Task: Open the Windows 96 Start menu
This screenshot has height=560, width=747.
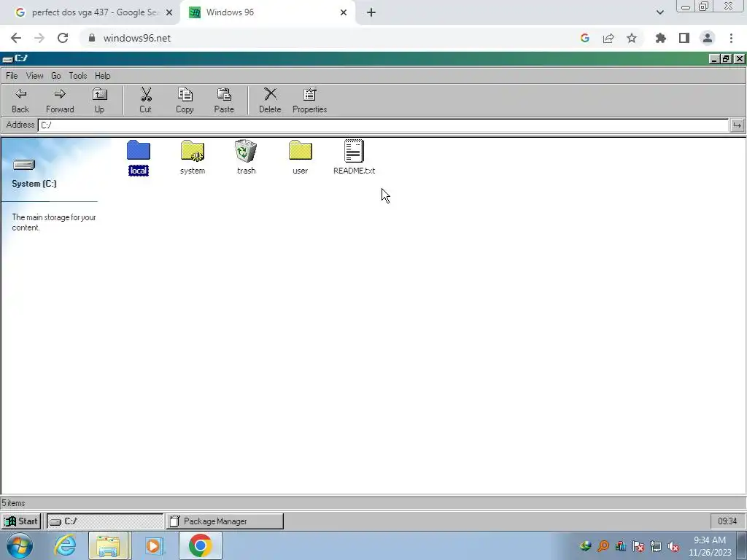Action: point(21,521)
